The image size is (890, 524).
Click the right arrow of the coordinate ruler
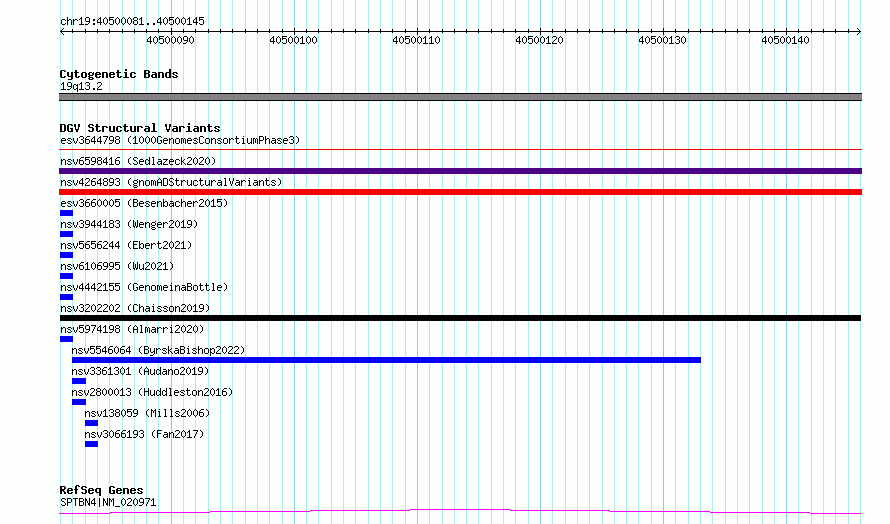859,32
